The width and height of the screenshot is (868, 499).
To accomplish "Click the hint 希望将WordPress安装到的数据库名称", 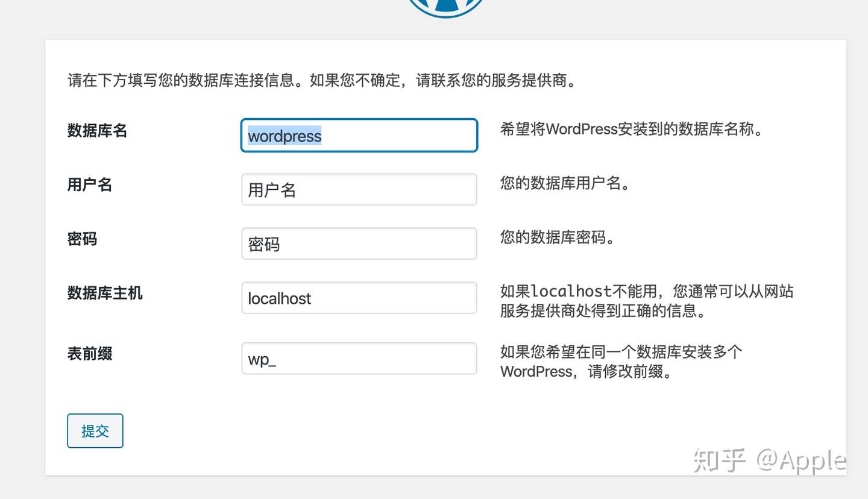I will [x=632, y=129].
